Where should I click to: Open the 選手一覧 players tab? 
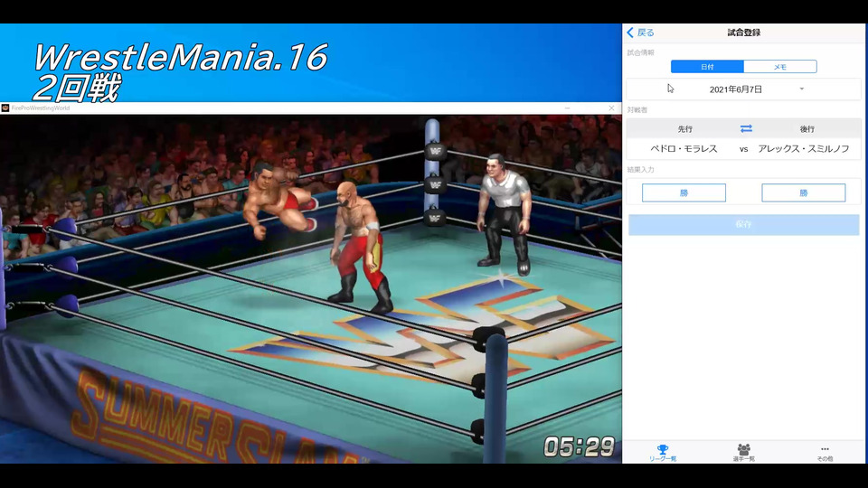(743, 453)
